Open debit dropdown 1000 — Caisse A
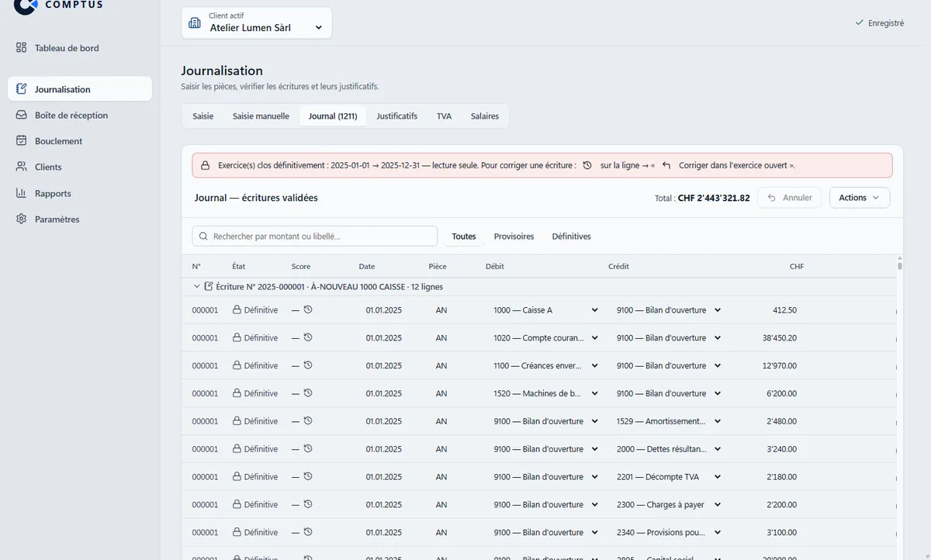Viewport: 931px width, 560px height. 545,310
